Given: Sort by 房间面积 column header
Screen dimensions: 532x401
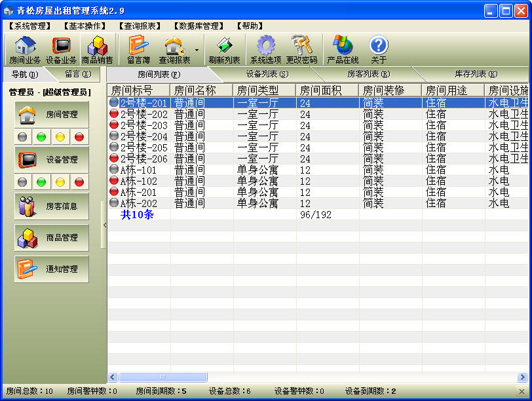Looking at the screenshot, I should (328, 90).
